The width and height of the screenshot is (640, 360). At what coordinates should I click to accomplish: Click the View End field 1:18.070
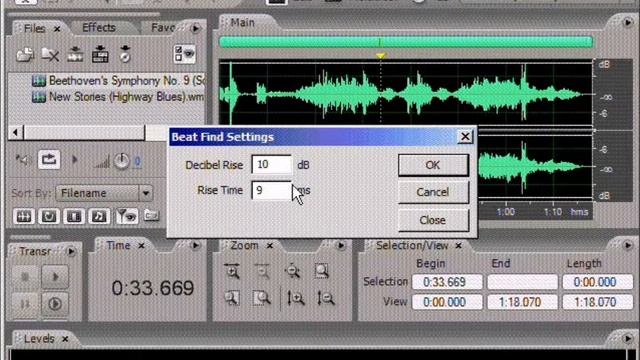pos(522,302)
